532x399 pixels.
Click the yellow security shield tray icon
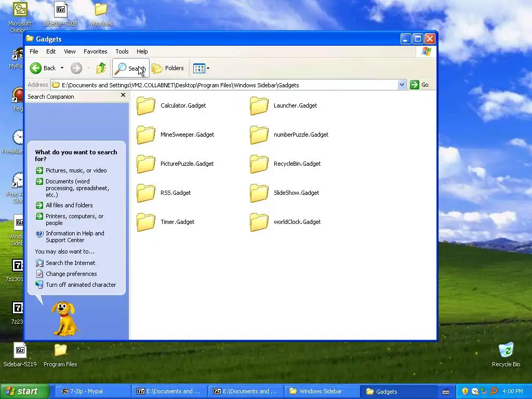click(x=465, y=392)
